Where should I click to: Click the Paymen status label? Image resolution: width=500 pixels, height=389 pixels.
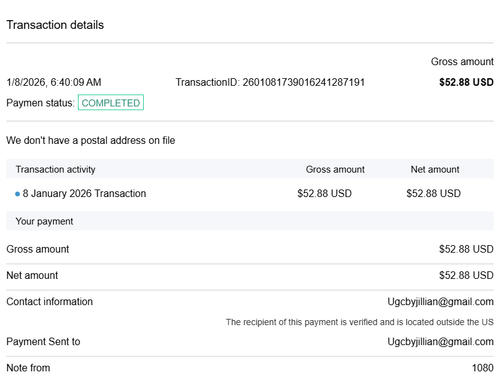pos(40,103)
